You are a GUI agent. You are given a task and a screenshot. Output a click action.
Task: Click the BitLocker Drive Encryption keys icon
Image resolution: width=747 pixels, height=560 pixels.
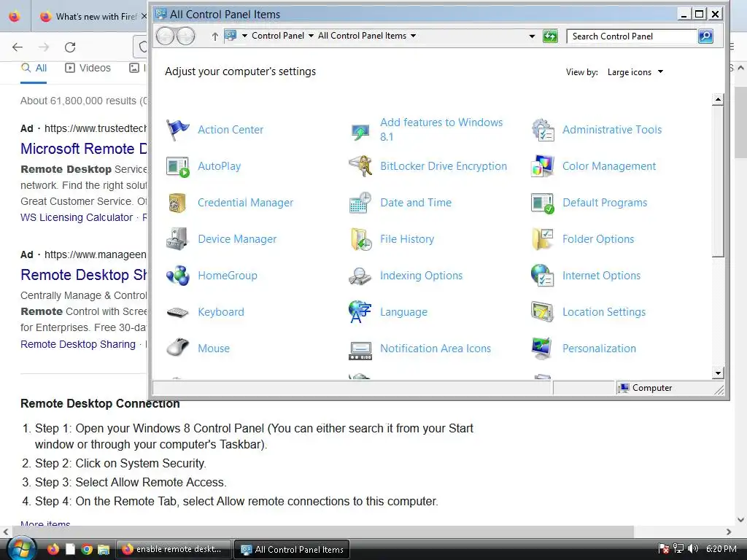360,166
